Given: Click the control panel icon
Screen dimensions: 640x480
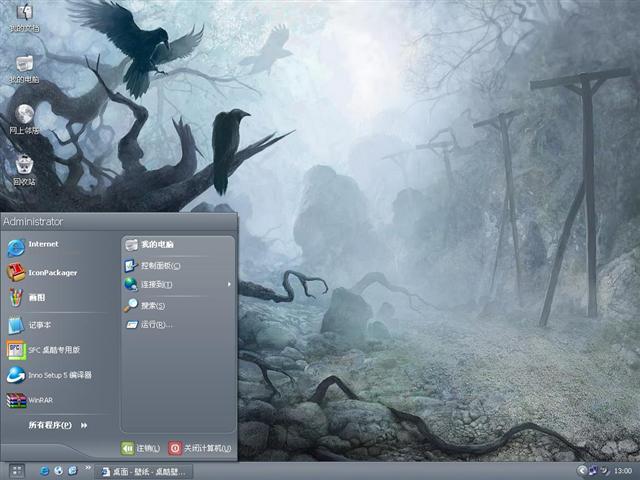Looking at the screenshot, I should 131,266.
